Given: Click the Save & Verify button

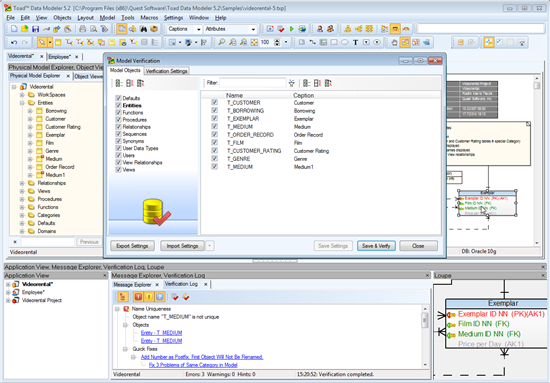Looking at the screenshot, I should 376,246.
